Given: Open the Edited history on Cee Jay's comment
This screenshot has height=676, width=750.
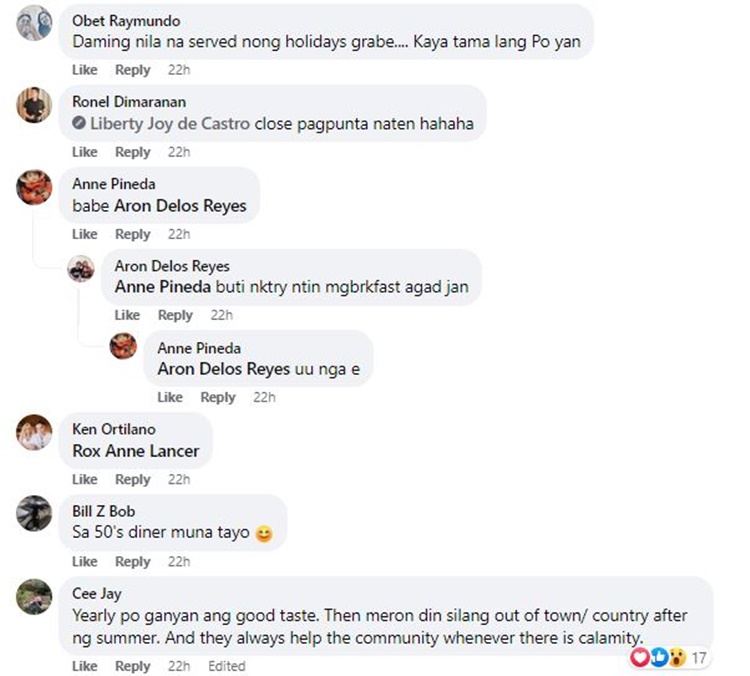Looking at the screenshot, I should pos(226,666).
